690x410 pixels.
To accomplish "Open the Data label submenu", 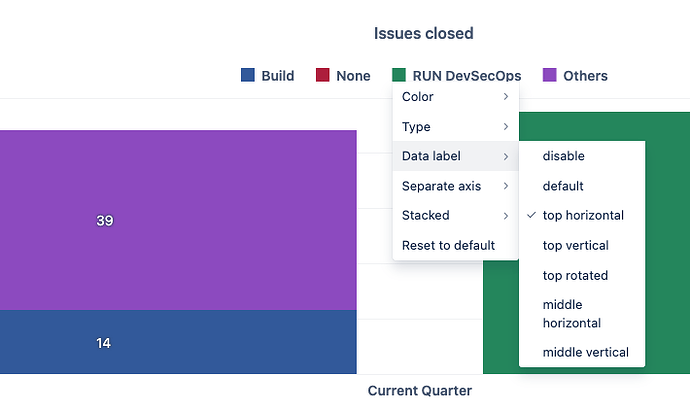I will (x=455, y=156).
